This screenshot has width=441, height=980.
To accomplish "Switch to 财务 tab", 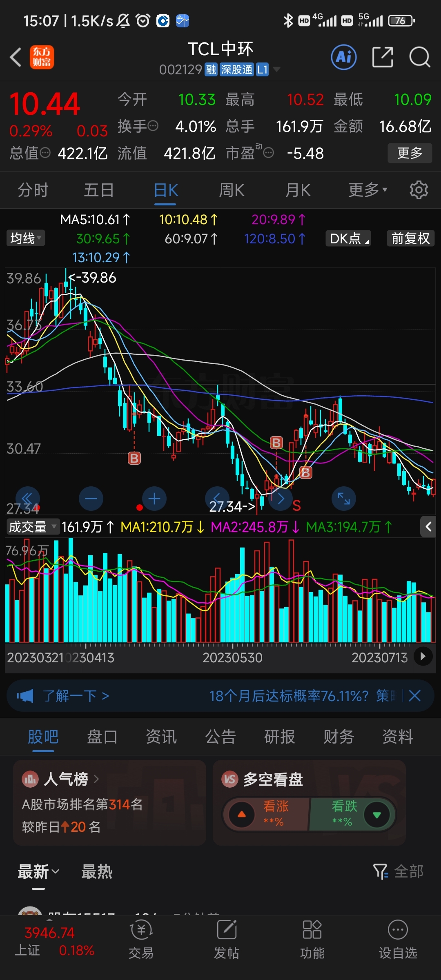I will pos(339,737).
